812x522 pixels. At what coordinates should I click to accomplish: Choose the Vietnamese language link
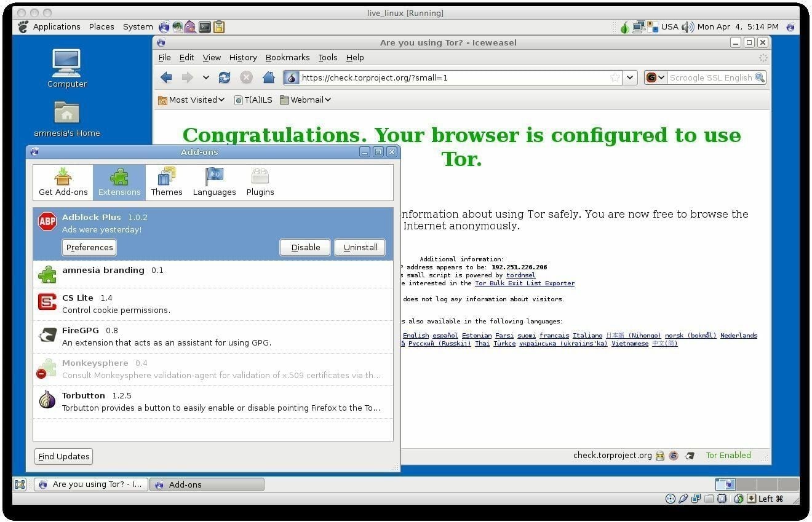[630, 343]
